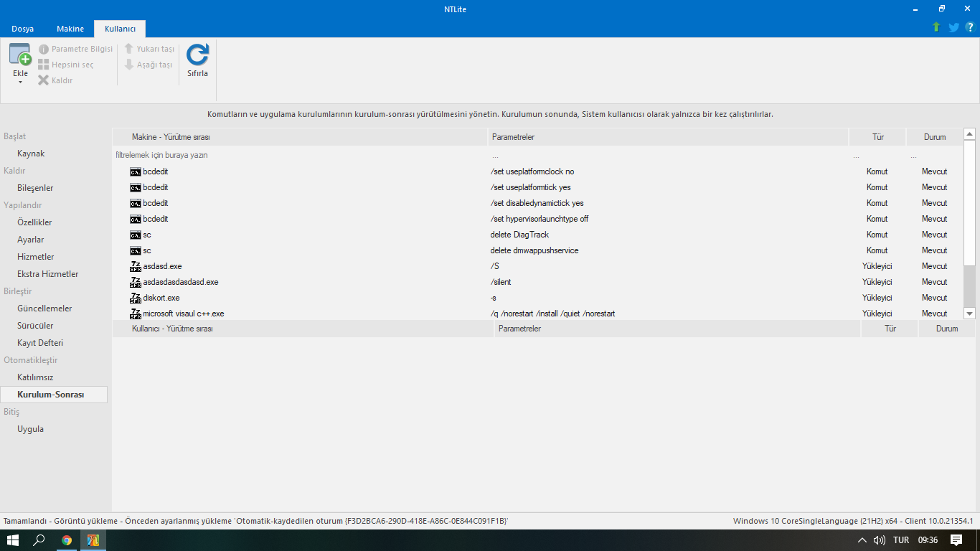This screenshot has height=551, width=980.
Task: Open Bileşenler in sidebar
Action: pyautogui.click(x=35, y=188)
